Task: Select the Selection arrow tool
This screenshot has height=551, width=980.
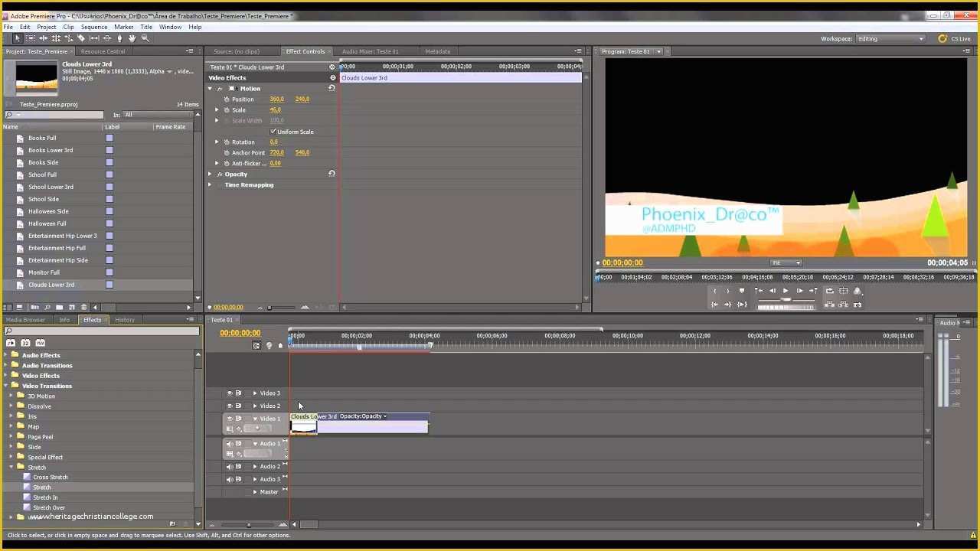Action: pos(18,38)
